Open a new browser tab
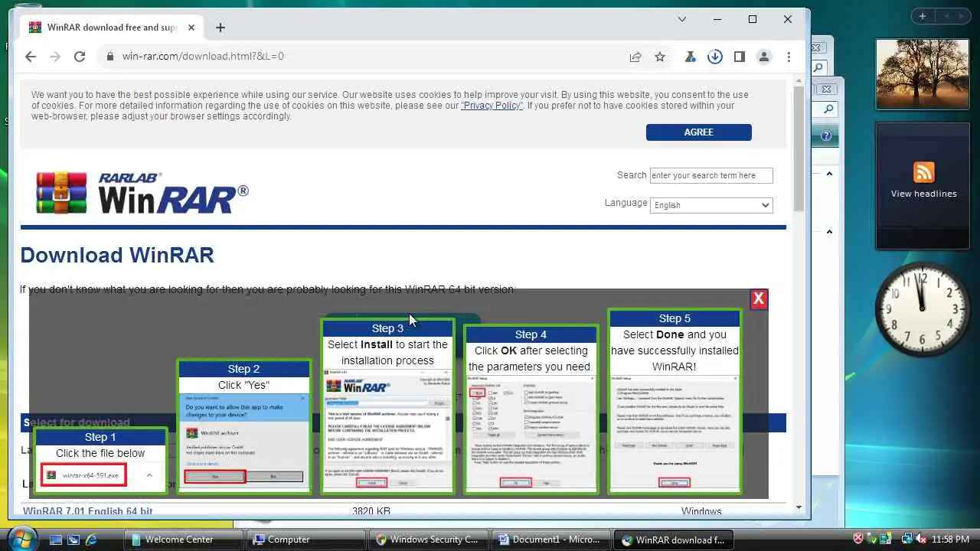 click(x=220, y=28)
